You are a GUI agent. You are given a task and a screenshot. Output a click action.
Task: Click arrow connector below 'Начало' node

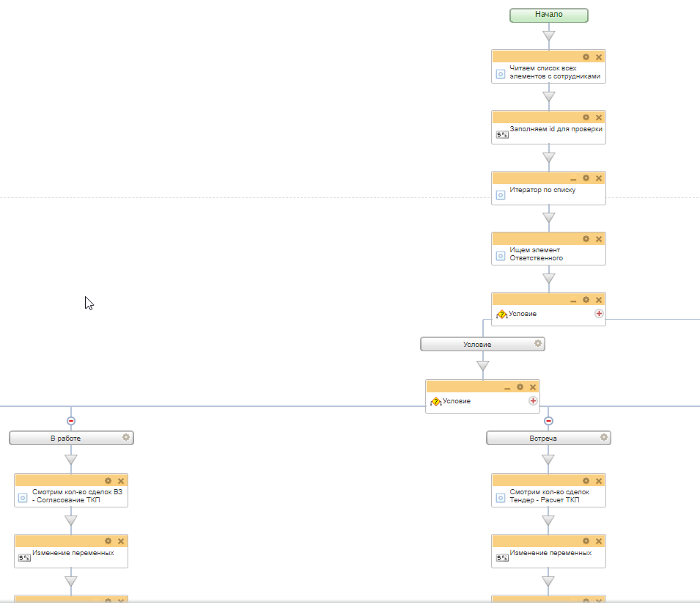pyautogui.click(x=548, y=35)
